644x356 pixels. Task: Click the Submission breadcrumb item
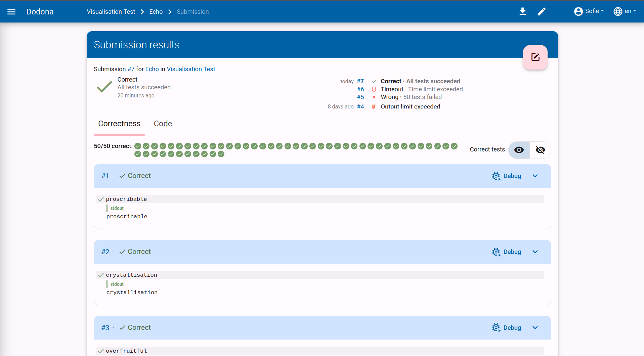click(x=193, y=12)
